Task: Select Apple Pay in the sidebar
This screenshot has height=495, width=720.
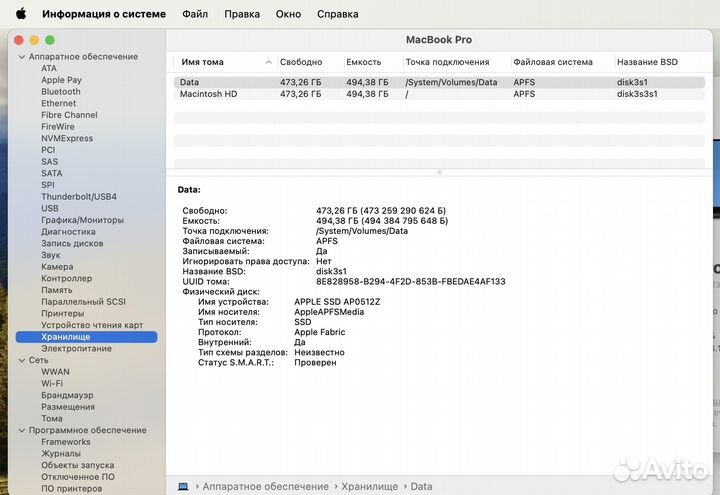Action: [62, 80]
